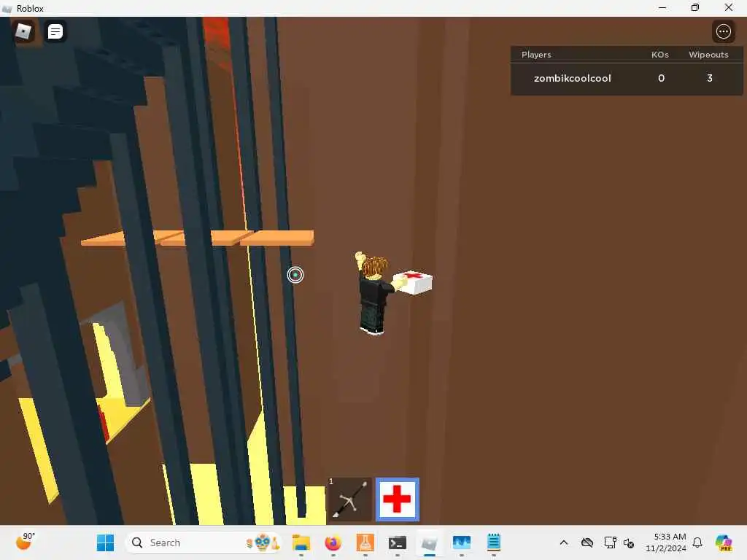Viewport: 747px width, 560px height.
Task: Open the Terminal app in taskbar
Action: point(398,542)
